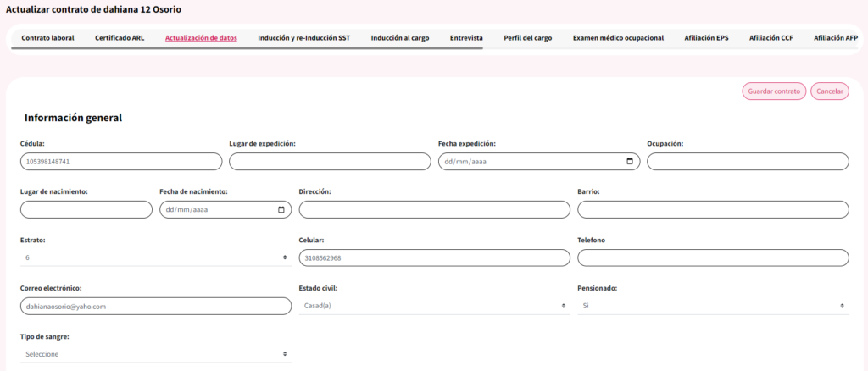Click Fecha de nacimiento date field

pos(225,209)
